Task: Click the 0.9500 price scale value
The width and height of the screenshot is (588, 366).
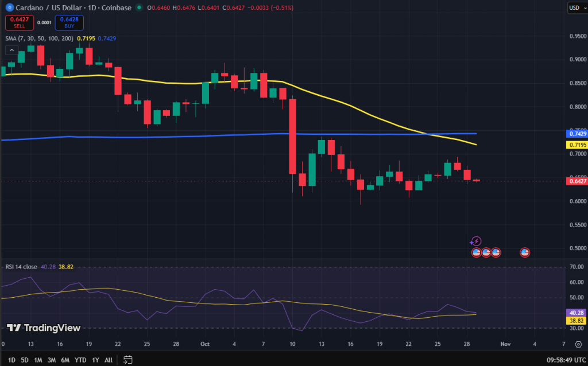Action: [577, 36]
